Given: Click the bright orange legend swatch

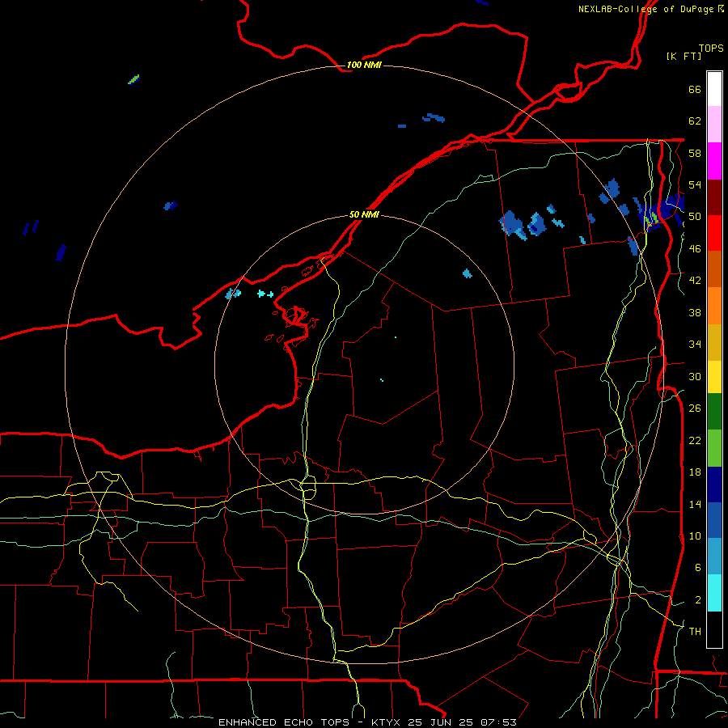Looking at the screenshot, I should [714, 306].
